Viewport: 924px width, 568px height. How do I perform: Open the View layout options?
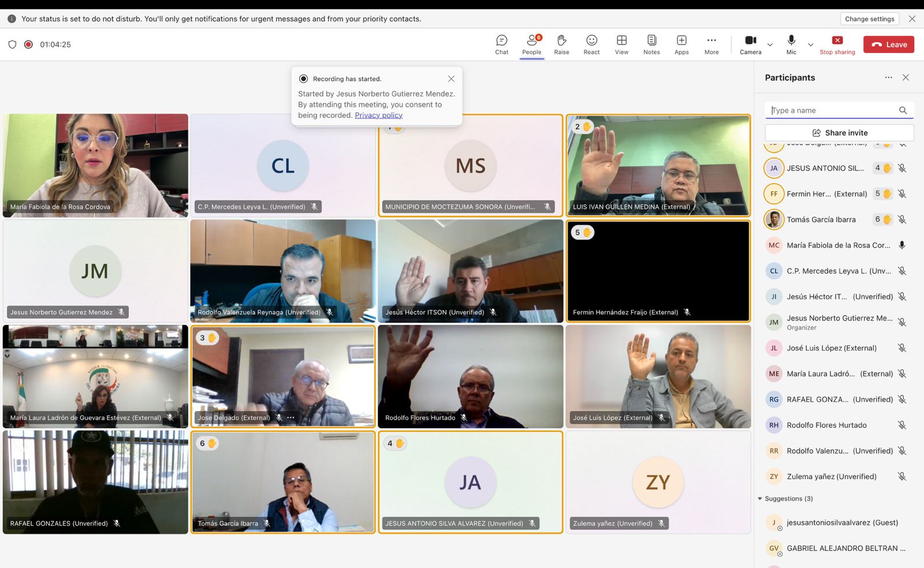click(x=621, y=44)
